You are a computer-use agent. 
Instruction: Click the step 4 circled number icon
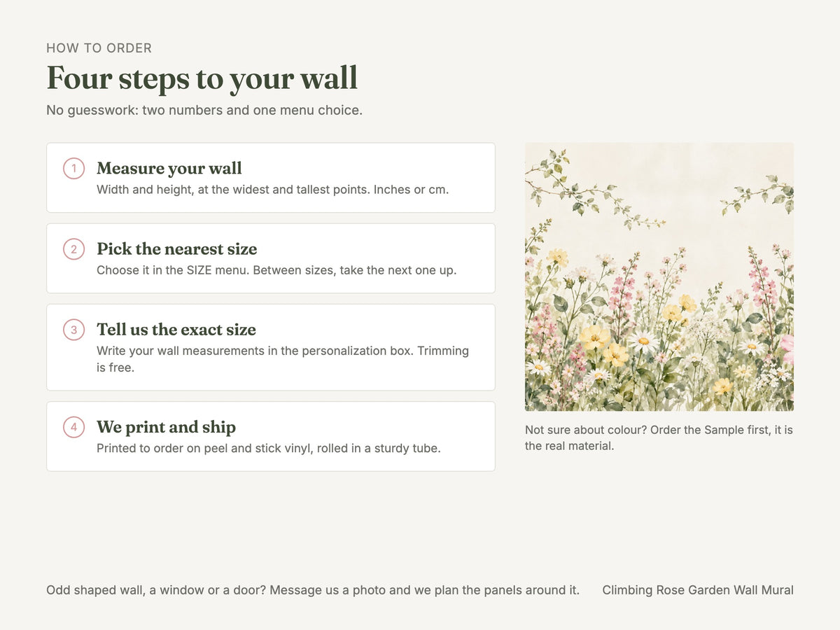[x=73, y=427]
